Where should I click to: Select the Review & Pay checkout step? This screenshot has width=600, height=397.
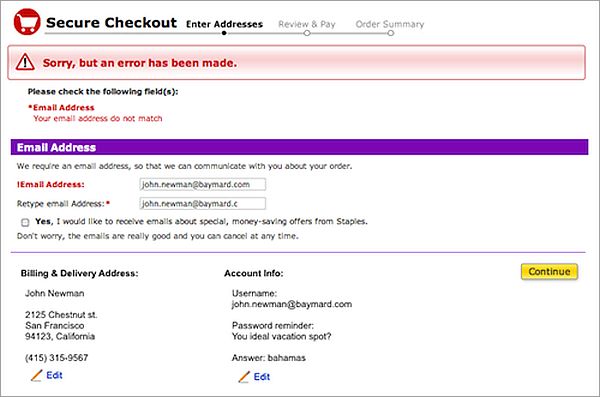pos(307,24)
